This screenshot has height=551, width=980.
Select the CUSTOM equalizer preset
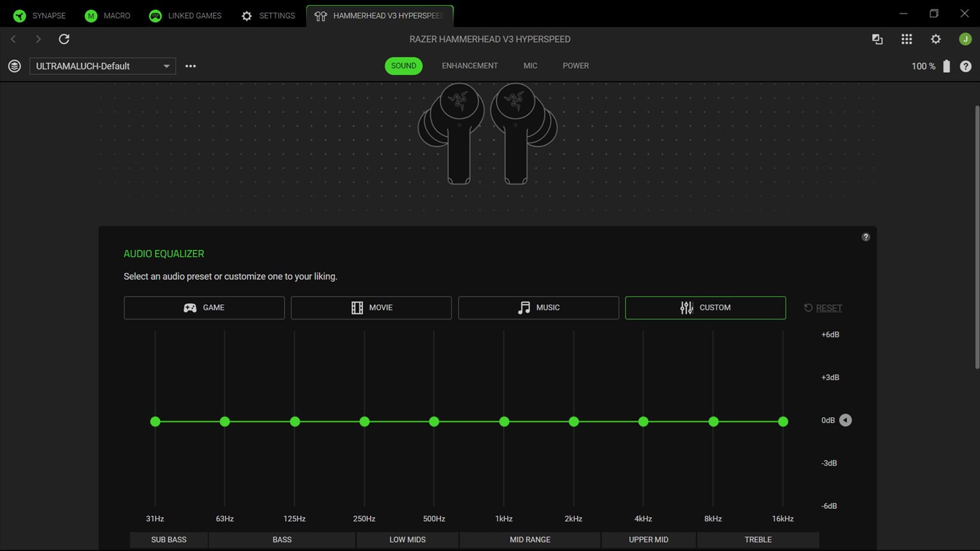click(x=706, y=307)
